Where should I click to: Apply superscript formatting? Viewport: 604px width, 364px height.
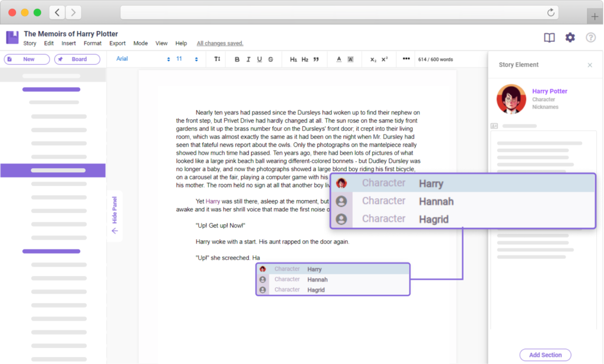(x=385, y=59)
